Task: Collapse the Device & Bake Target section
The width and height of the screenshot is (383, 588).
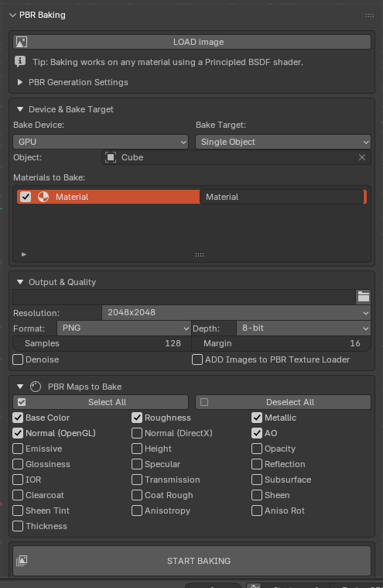Action: (20, 109)
